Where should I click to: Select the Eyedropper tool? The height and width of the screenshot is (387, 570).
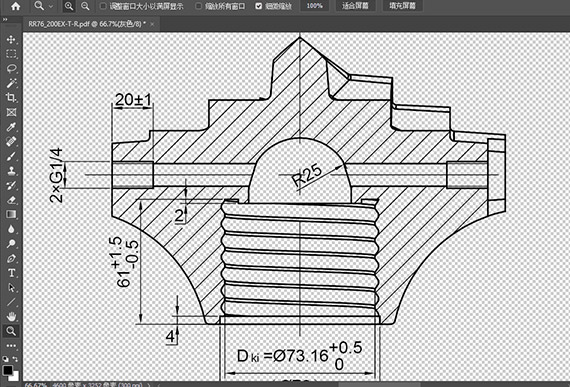point(11,127)
